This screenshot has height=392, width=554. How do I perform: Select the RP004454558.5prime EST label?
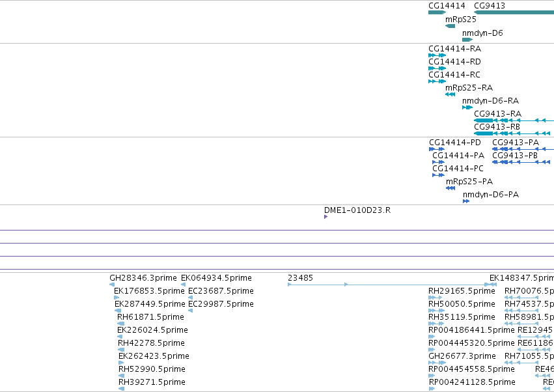[472, 369]
